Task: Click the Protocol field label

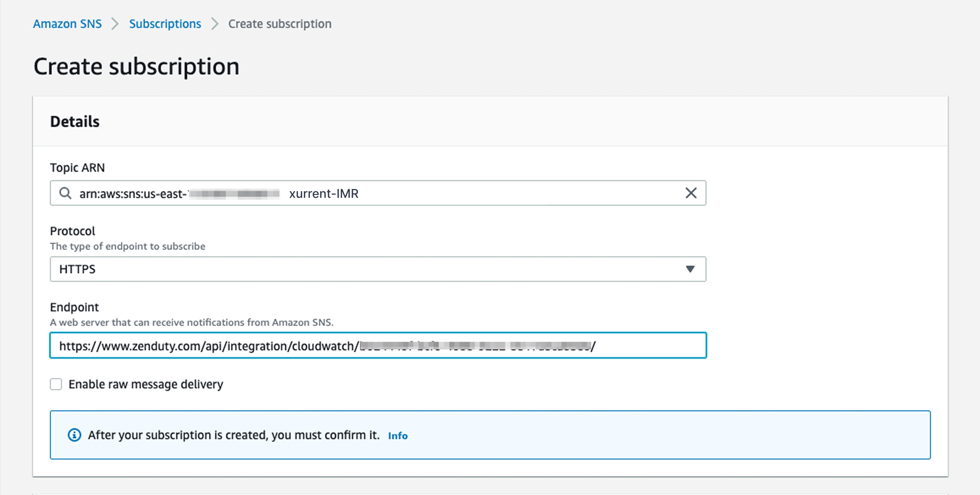Action: [72, 231]
